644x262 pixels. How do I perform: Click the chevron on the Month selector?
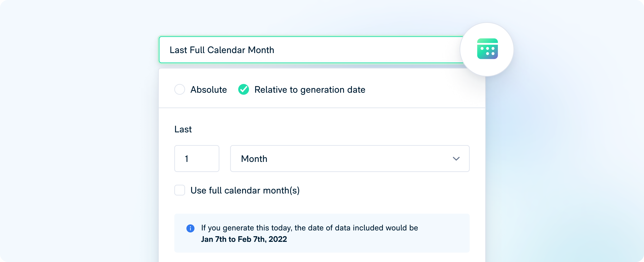click(x=456, y=158)
